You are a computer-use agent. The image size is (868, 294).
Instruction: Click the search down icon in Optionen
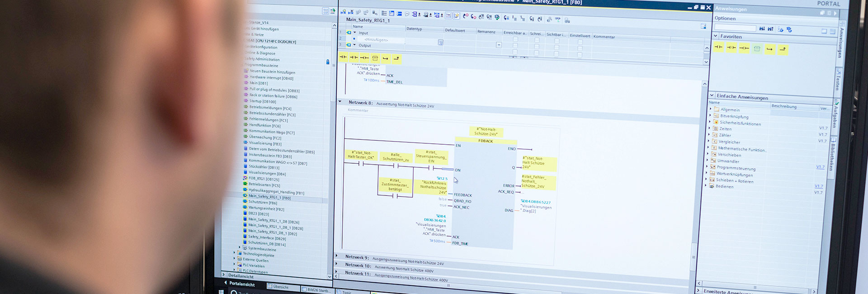point(762,28)
